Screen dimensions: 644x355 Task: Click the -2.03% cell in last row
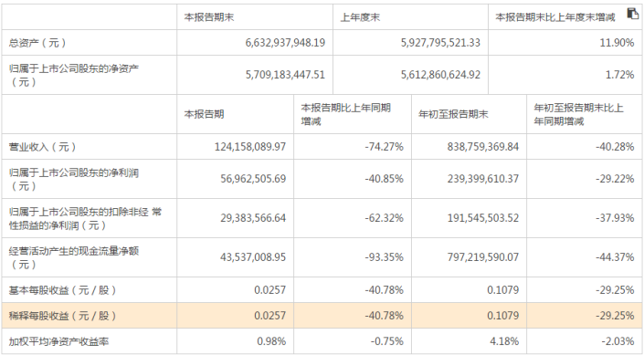pos(615,341)
